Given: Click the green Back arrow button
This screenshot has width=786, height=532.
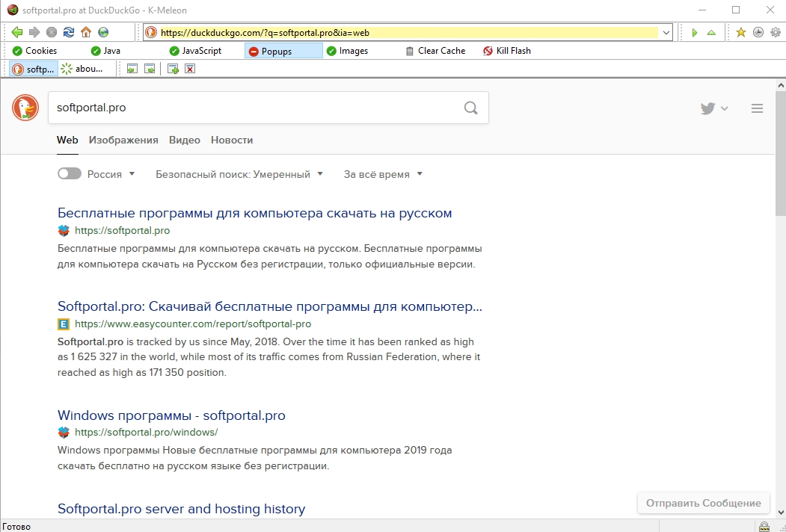Looking at the screenshot, I should point(16,32).
